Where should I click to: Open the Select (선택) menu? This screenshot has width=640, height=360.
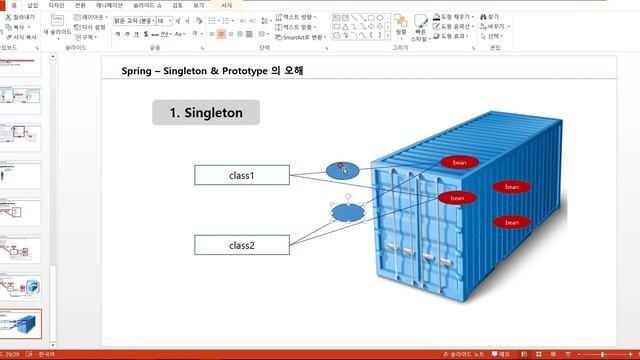tap(491, 36)
